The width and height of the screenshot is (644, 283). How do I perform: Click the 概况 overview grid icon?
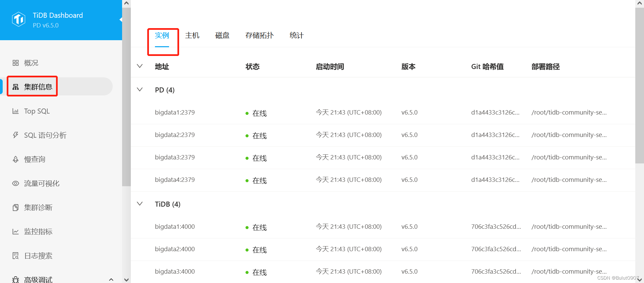point(15,63)
